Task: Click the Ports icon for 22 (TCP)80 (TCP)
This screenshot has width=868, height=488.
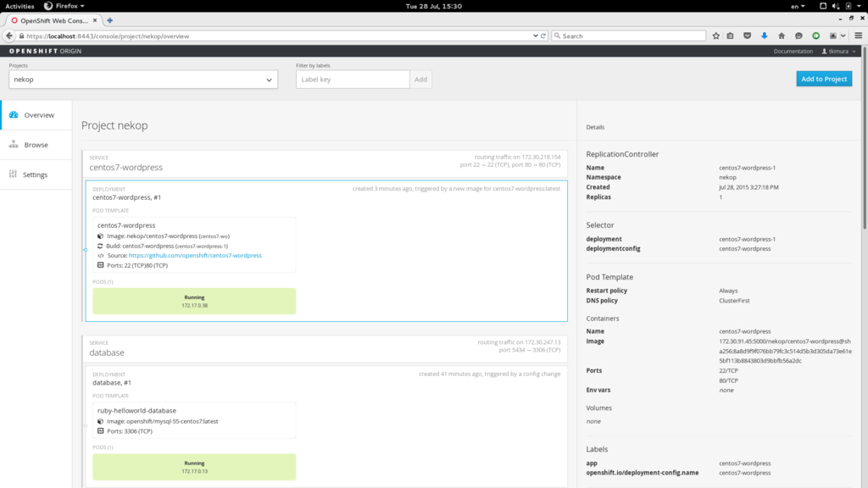Action: 100,265
